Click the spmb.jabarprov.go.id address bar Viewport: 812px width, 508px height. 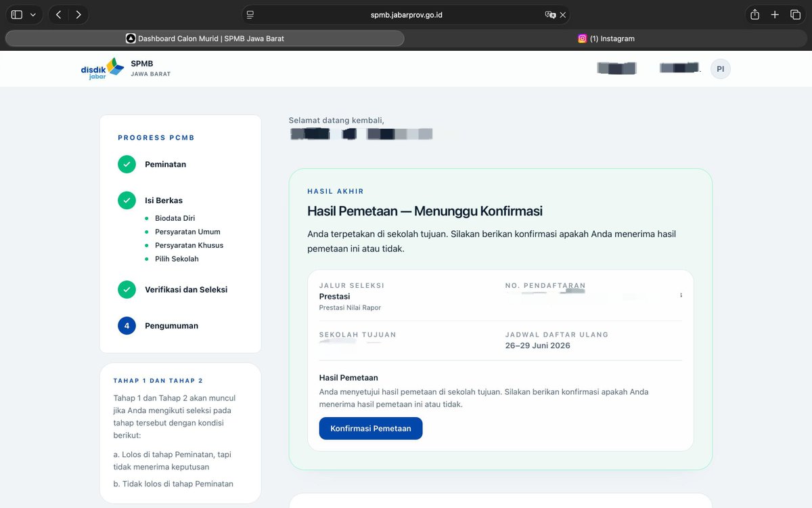pos(406,14)
